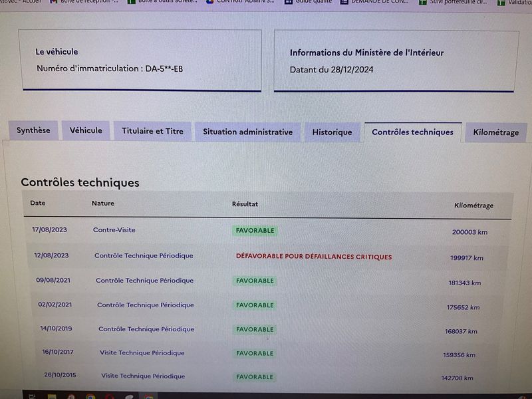Select the date 09/08/2021
This screenshot has height=399, width=532.
click(53, 280)
